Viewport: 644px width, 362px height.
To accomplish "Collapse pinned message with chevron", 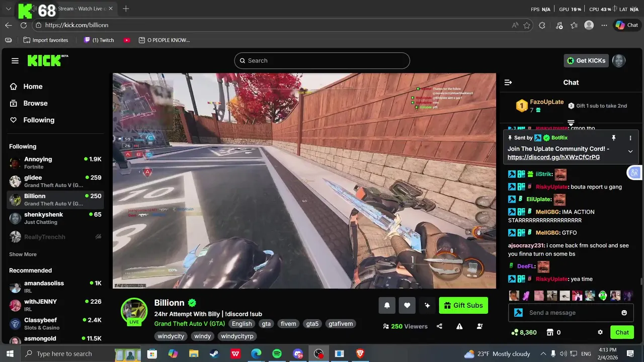I will click(630, 151).
